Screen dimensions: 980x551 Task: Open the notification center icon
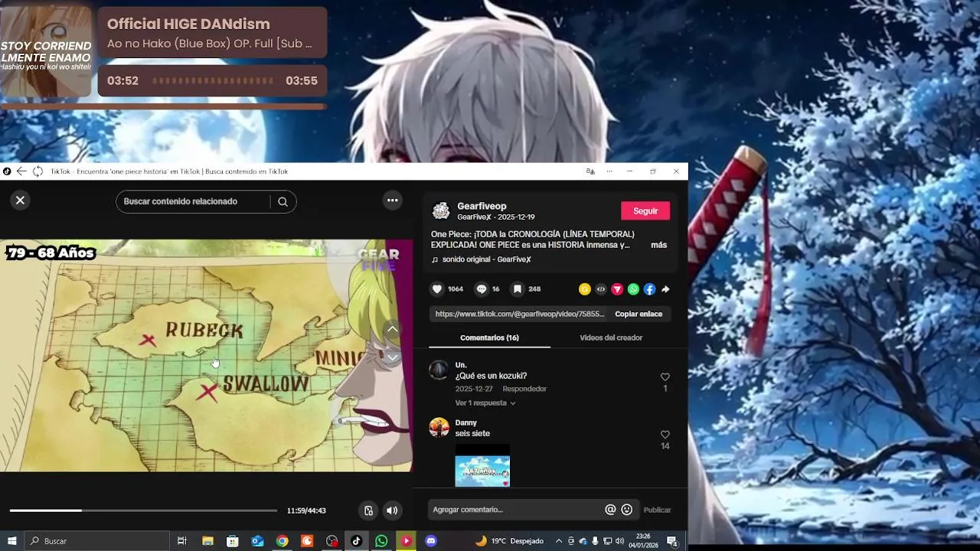[x=671, y=541]
